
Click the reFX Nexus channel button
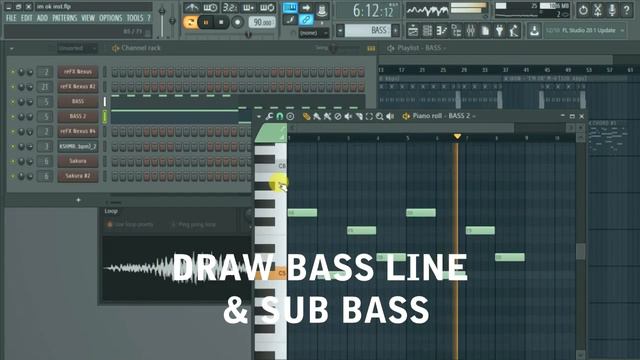78,72
